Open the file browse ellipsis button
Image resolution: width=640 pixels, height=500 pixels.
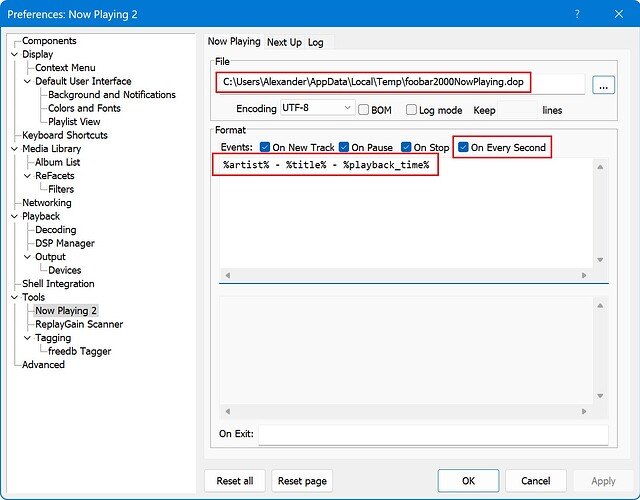tap(603, 85)
